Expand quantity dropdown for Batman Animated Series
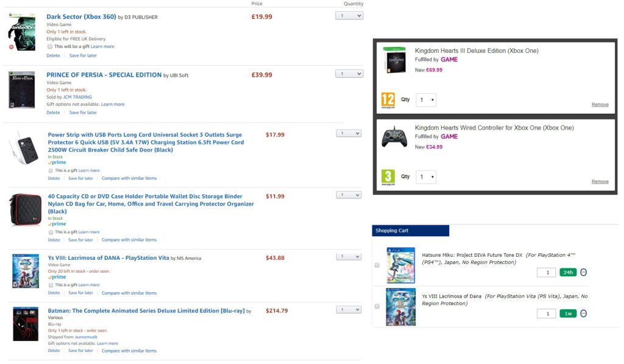The width and height of the screenshot is (624, 364). [349, 310]
